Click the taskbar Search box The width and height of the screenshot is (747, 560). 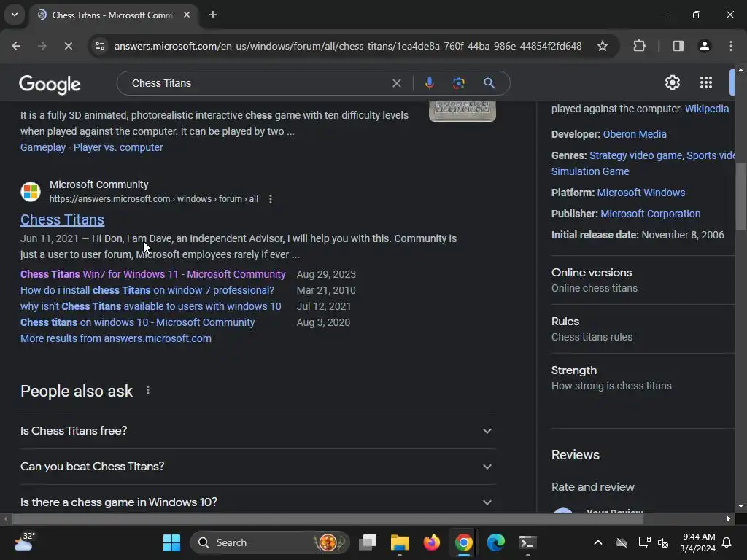270,542
